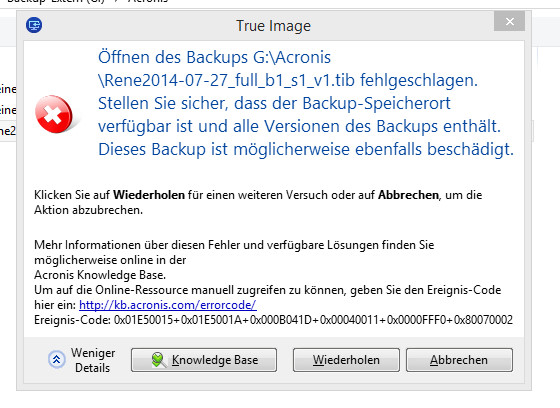Click the bold Wiederholen word in instructions

point(149,195)
